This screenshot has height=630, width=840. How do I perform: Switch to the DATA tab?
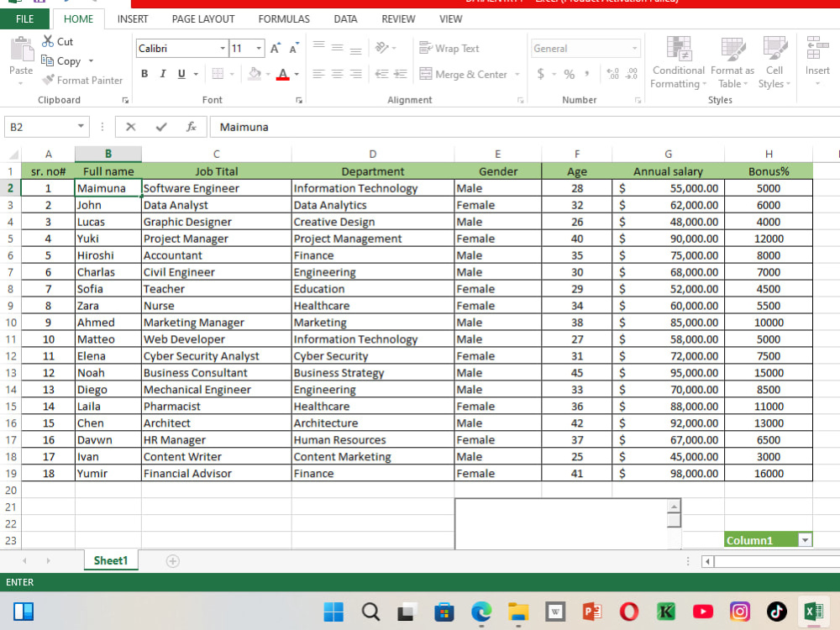coord(345,18)
